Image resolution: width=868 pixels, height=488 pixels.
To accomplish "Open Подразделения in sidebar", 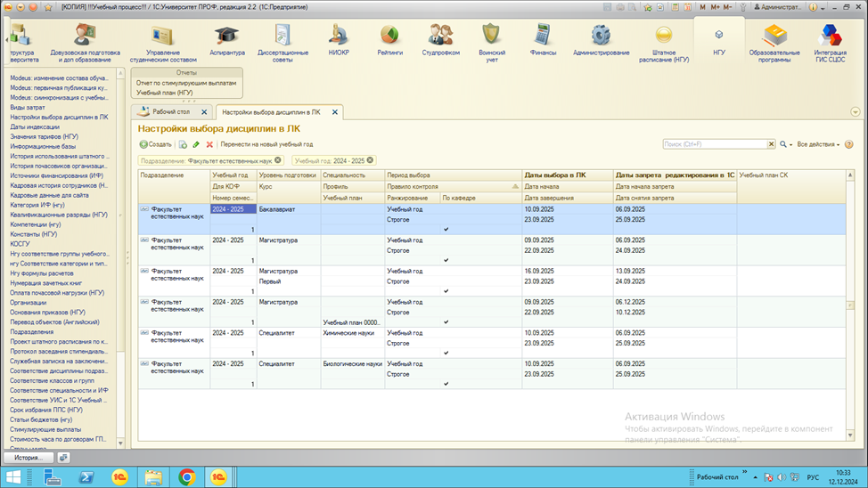I will [32, 332].
